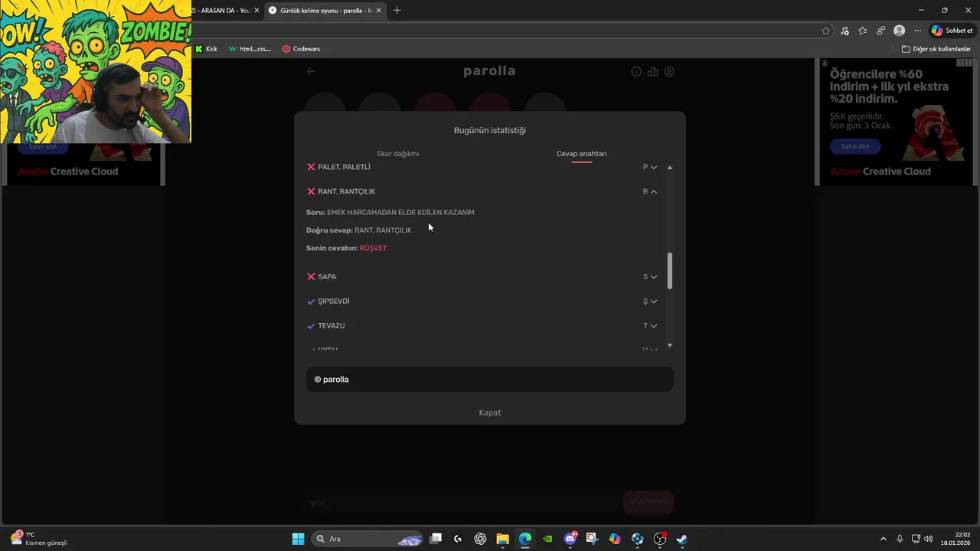This screenshot has width=980, height=551.
Task: Open Edge settings ellipsis menu
Action: (x=917, y=31)
